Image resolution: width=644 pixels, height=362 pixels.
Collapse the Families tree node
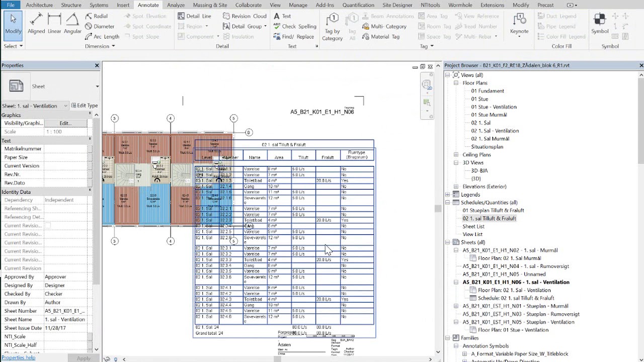[448, 338]
